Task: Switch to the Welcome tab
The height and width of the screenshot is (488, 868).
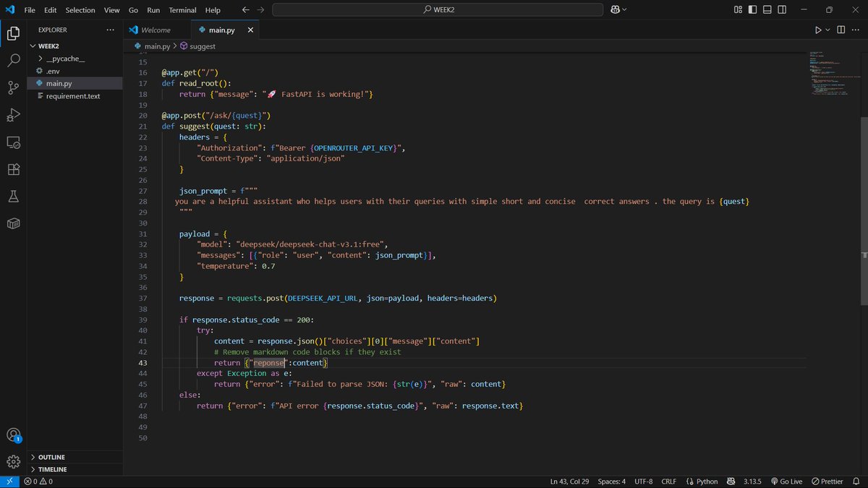Action: tap(157, 30)
